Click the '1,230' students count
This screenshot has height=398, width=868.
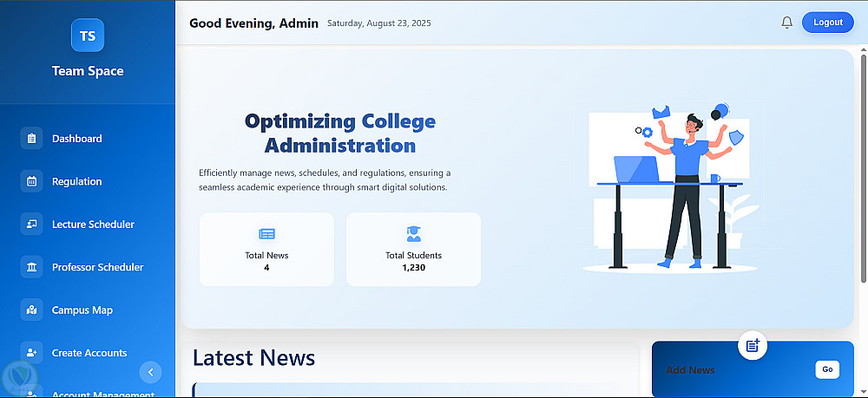click(x=413, y=268)
